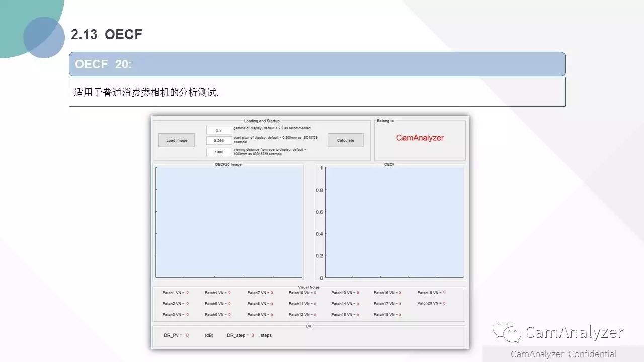Select the Patch12 VN value
This screenshot has width=644, height=362.
pos(315,315)
